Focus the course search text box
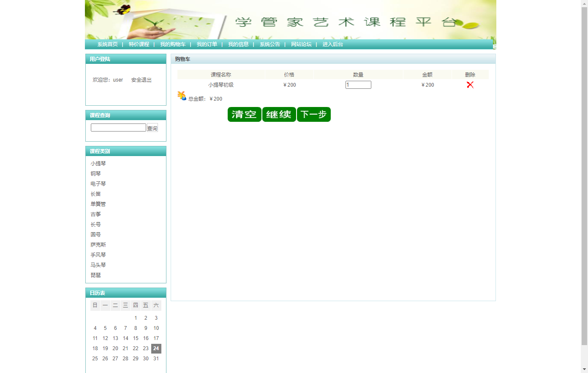This screenshot has height=373, width=588. coord(118,128)
